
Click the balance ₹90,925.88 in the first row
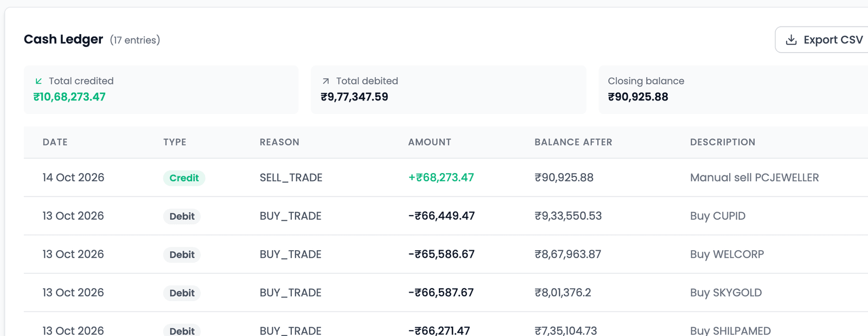(x=564, y=177)
